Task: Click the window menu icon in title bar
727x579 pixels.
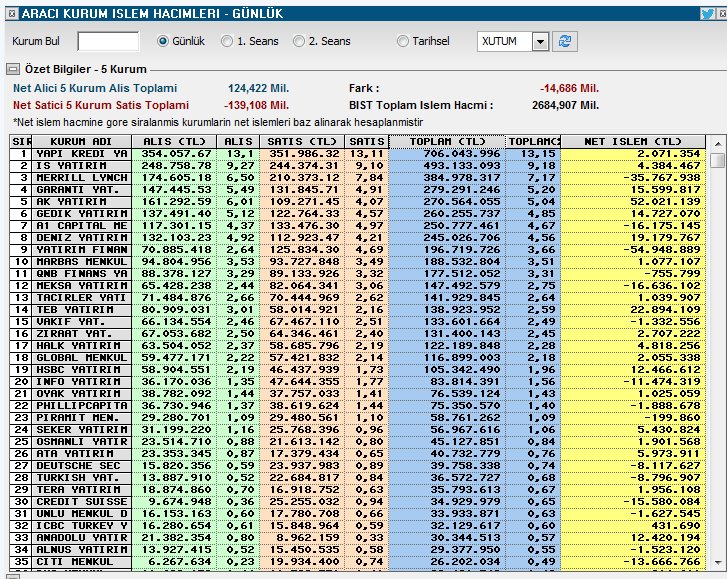Action: point(13,13)
